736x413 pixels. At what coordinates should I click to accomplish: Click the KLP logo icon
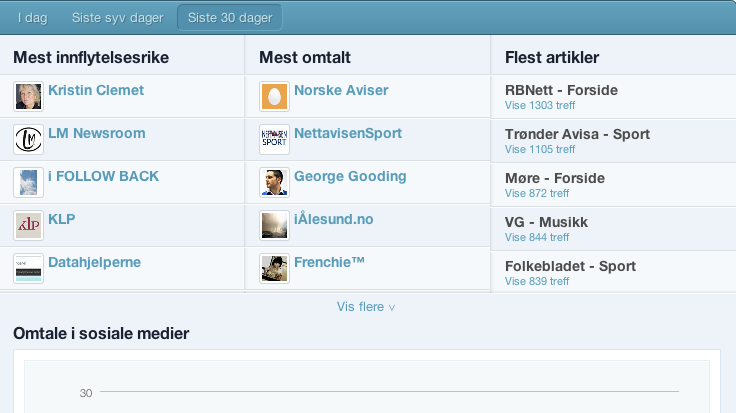28,225
